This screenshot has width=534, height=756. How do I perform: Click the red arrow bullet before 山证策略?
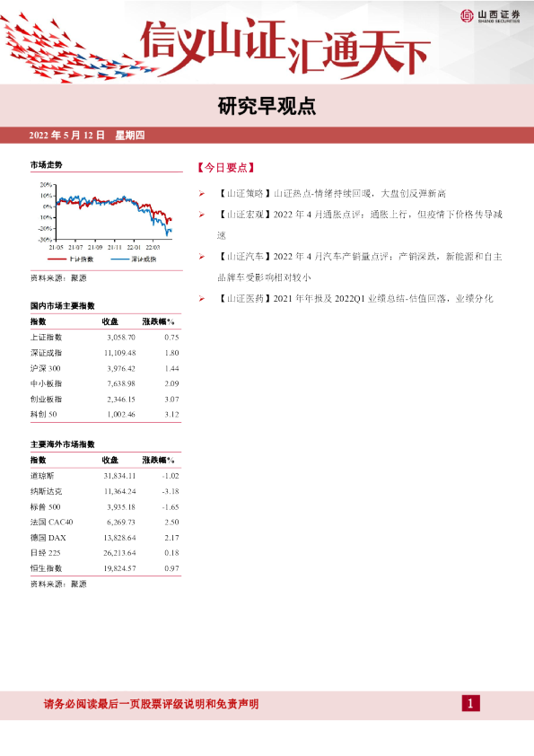point(202,193)
